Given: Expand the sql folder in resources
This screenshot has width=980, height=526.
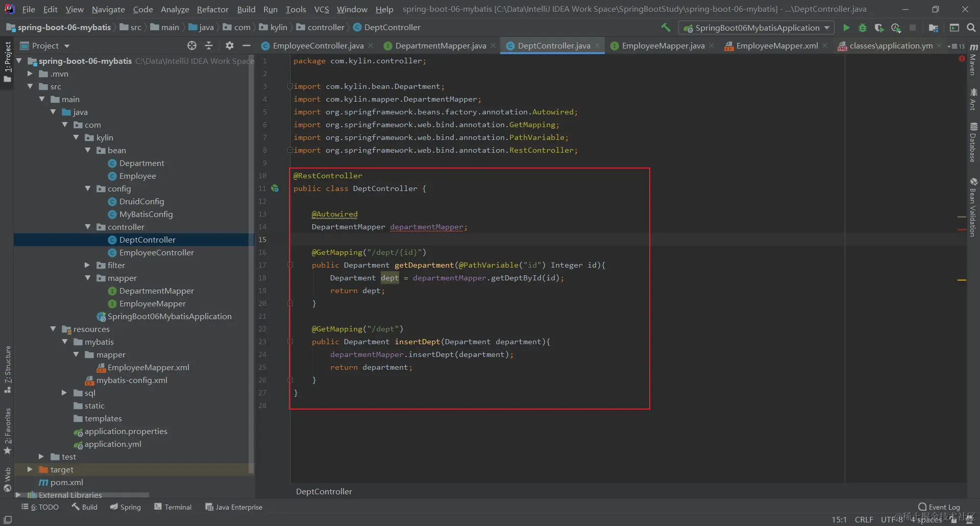Looking at the screenshot, I should pyautogui.click(x=64, y=393).
